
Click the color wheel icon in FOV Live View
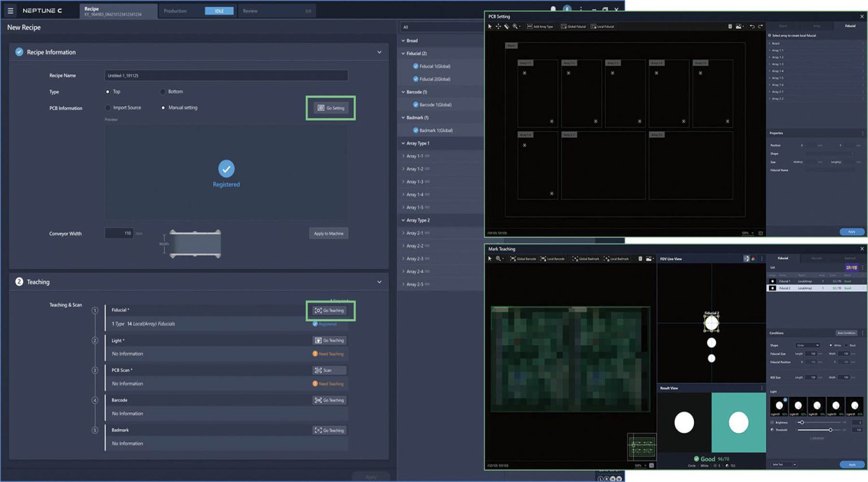(753, 259)
